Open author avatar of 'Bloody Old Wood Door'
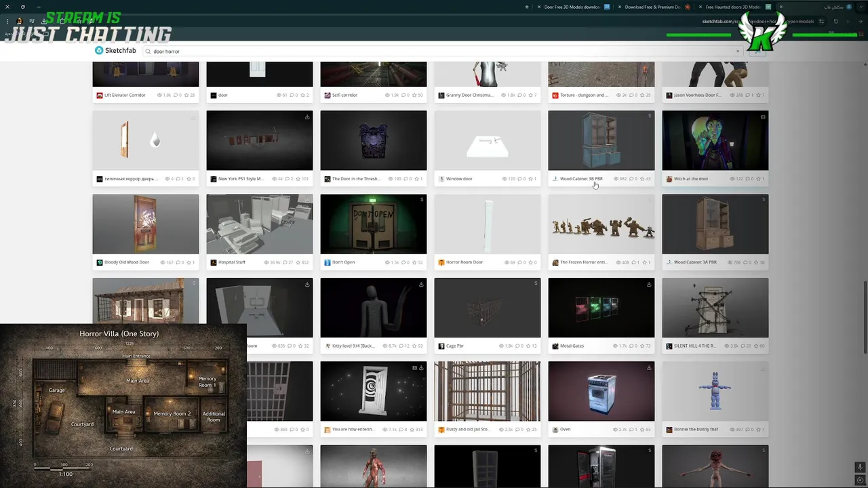868x488 pixels. (x=99, y=262)
